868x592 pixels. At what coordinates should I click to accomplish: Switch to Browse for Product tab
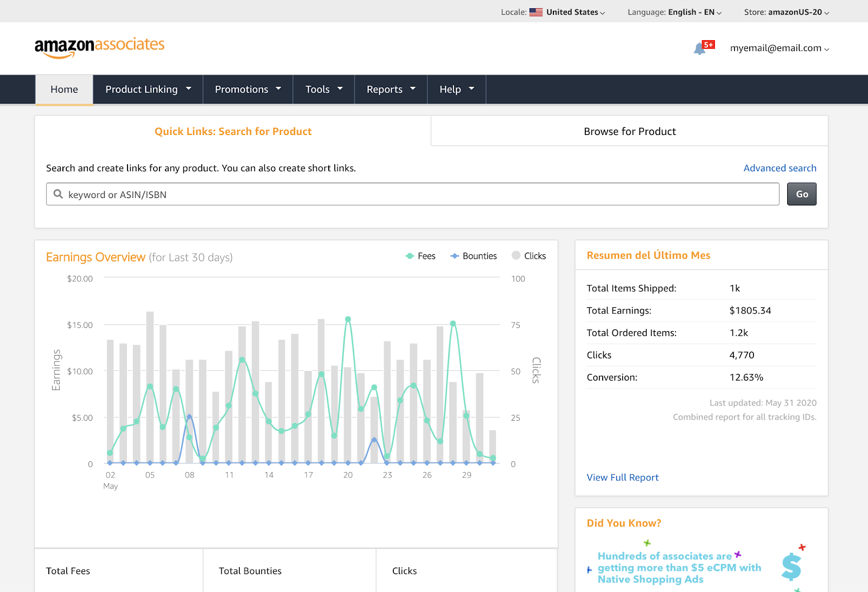pyautogui.click(x=629, y=131)
